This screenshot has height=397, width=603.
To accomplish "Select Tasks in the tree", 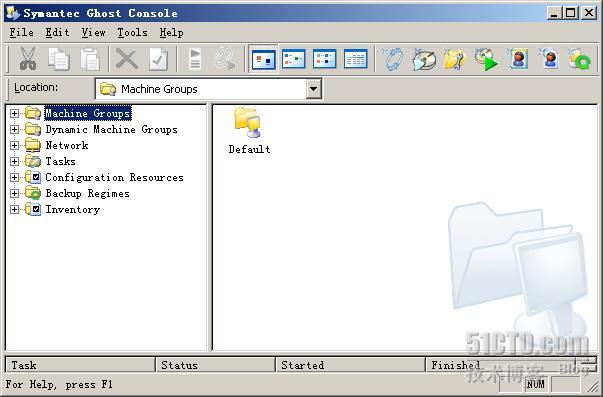I will 60,162.
